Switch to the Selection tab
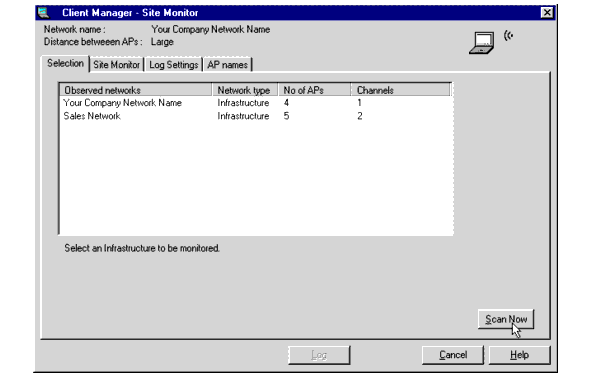The height and width of the screenshot is (378, 607). click(x=65, y=64)
